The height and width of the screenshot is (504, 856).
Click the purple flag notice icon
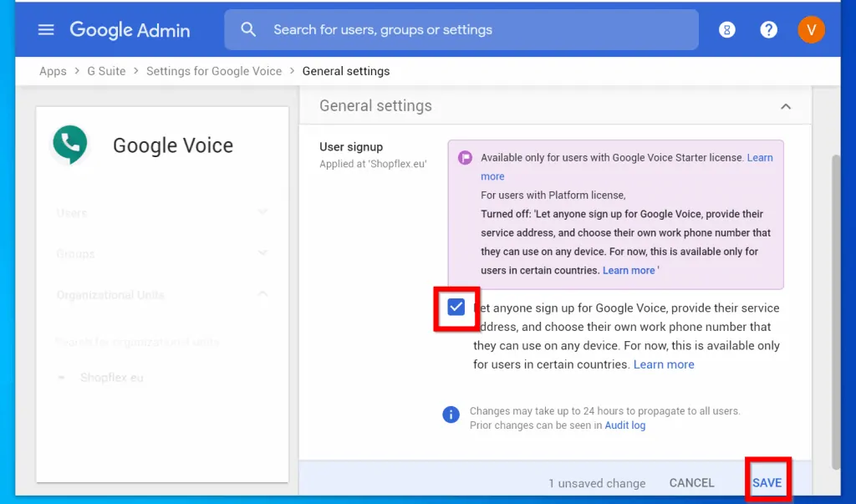click(465, 158)
